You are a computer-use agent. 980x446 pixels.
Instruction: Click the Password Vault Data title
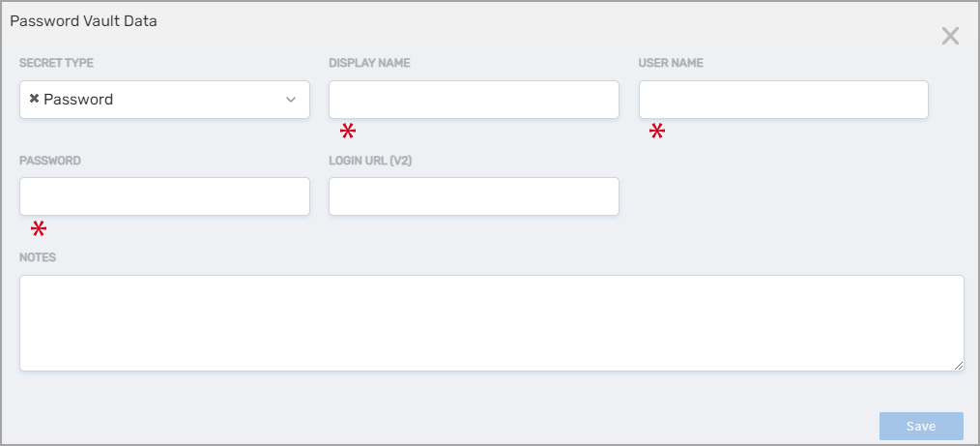[x=83, y=21]
